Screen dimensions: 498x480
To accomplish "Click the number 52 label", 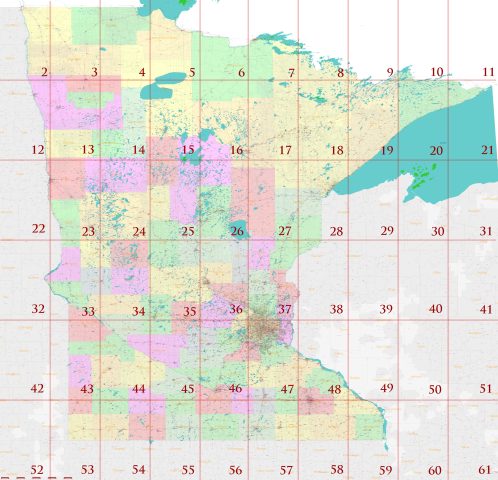I will (37, 470).
